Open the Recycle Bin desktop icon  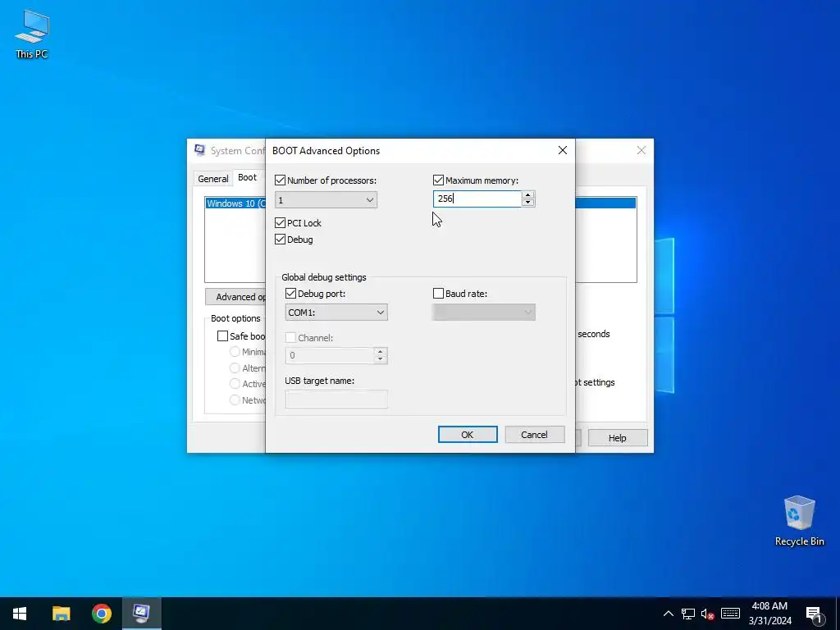799,520
